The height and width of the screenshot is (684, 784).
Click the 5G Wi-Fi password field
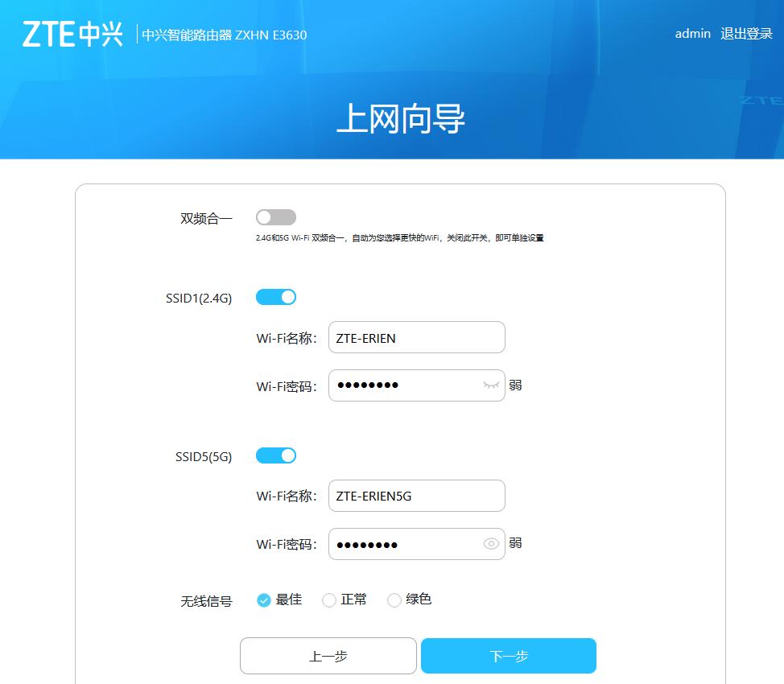pyautogui.click(x=402, y=544)
